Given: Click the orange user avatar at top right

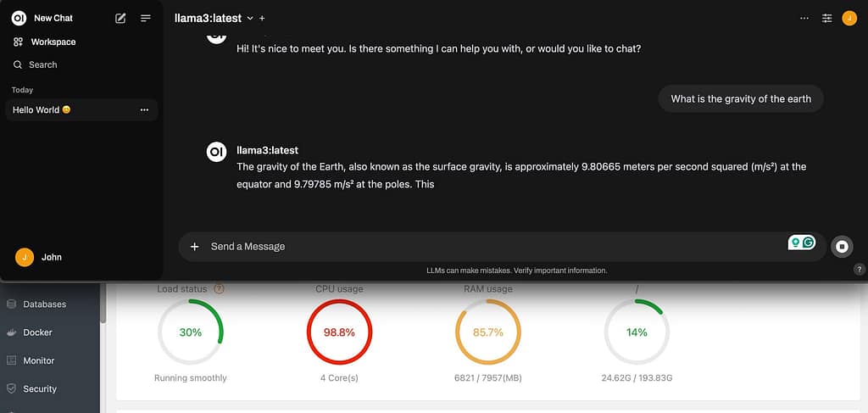Looking at the screenshot, I should pyautogui.click(x=849, y=18).
